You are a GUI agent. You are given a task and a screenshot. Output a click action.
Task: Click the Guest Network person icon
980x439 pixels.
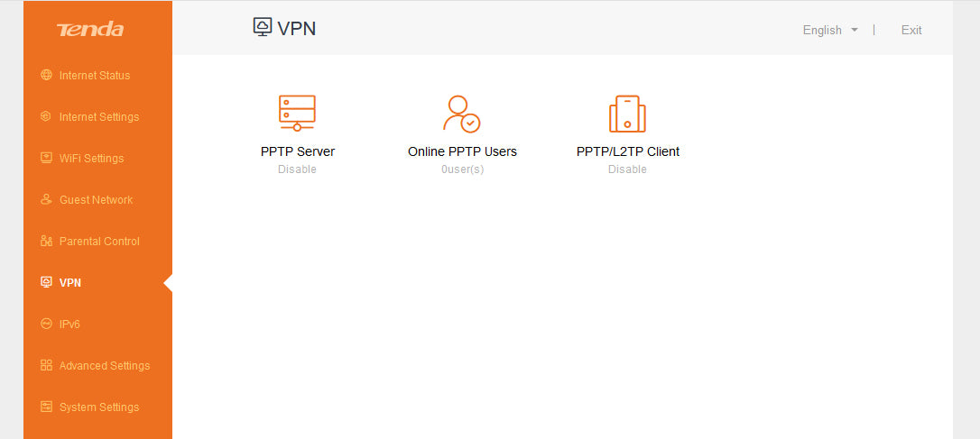(47, 200)
